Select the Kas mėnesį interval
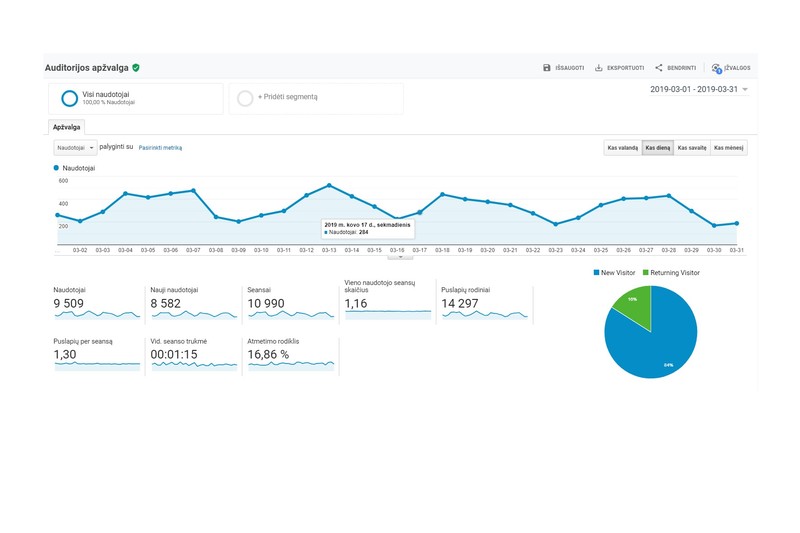800x533 pixels. [x=729, y=148]
